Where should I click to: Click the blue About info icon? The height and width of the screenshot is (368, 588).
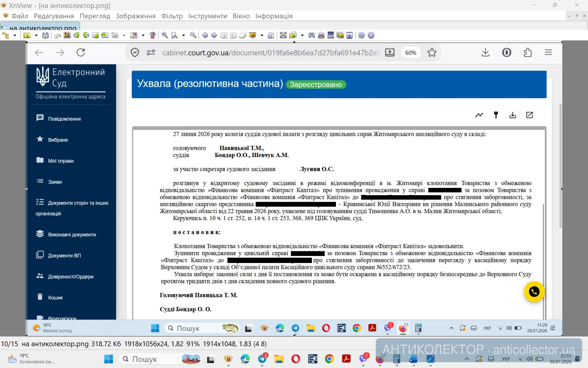click(x=371, y=35)
